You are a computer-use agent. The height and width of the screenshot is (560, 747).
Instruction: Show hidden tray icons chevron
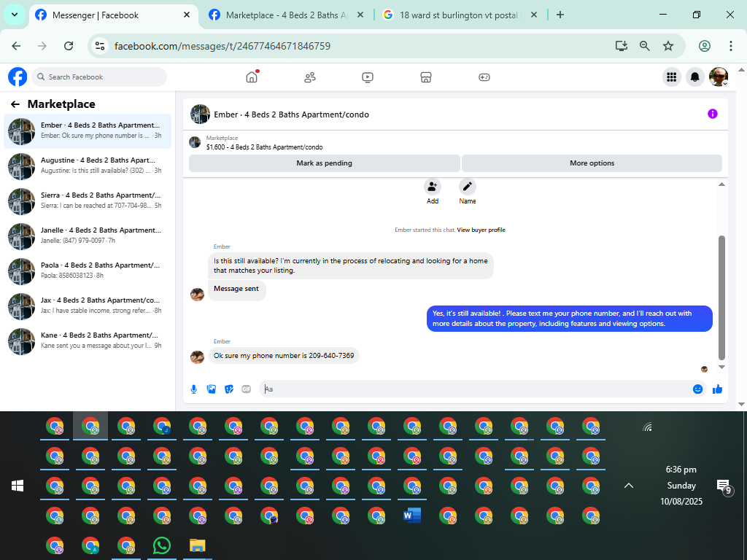pos(629,486)
